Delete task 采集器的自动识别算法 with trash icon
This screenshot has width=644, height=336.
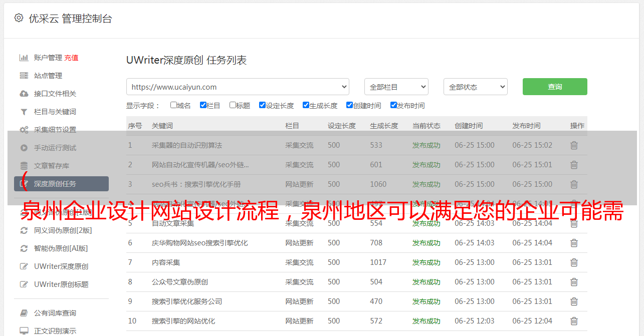tap(574, 145)
